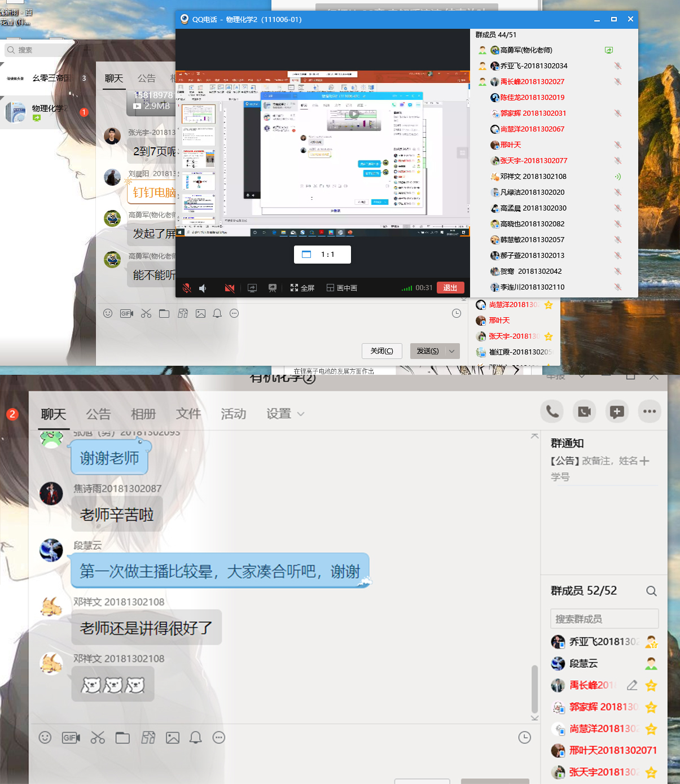Click 关闭(C) button in 物理化学2 chat
This screenshot has width=680, height=784.
pos(381,351)
